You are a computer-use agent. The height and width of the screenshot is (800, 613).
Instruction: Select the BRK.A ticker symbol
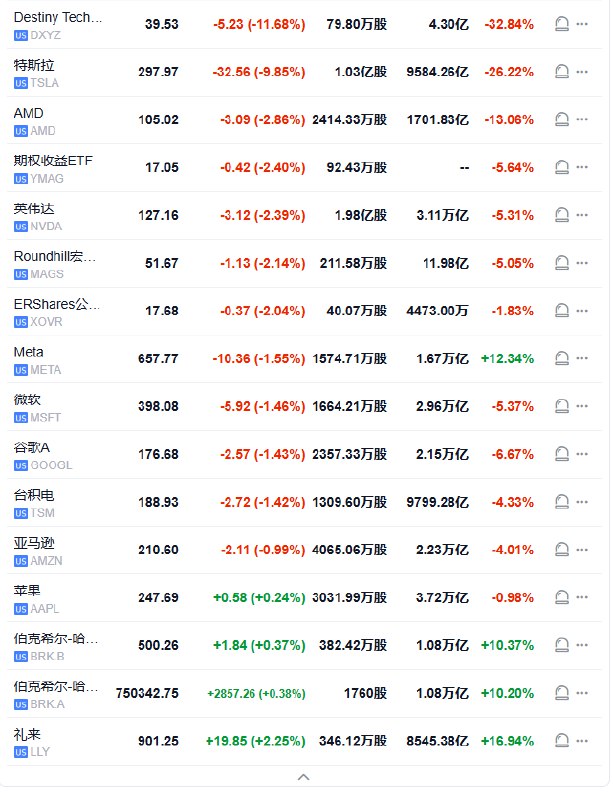coord(47,704)
